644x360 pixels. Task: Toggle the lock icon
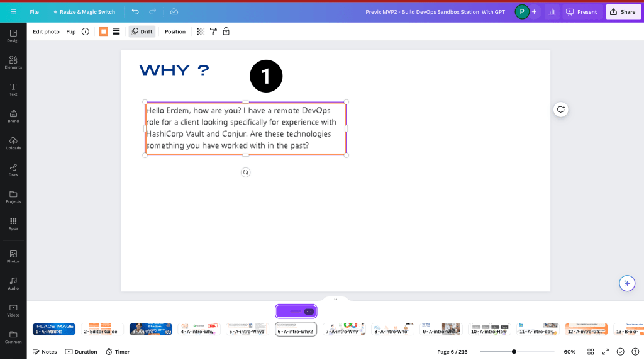226,31
